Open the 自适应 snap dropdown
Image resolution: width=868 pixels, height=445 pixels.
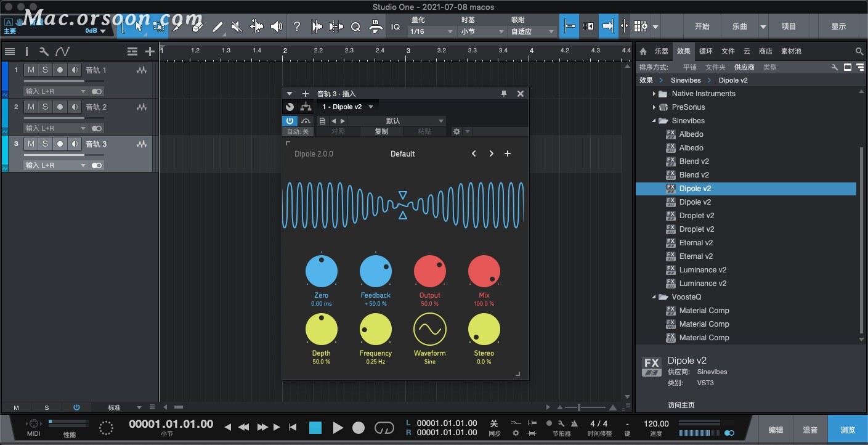(532, 31)
